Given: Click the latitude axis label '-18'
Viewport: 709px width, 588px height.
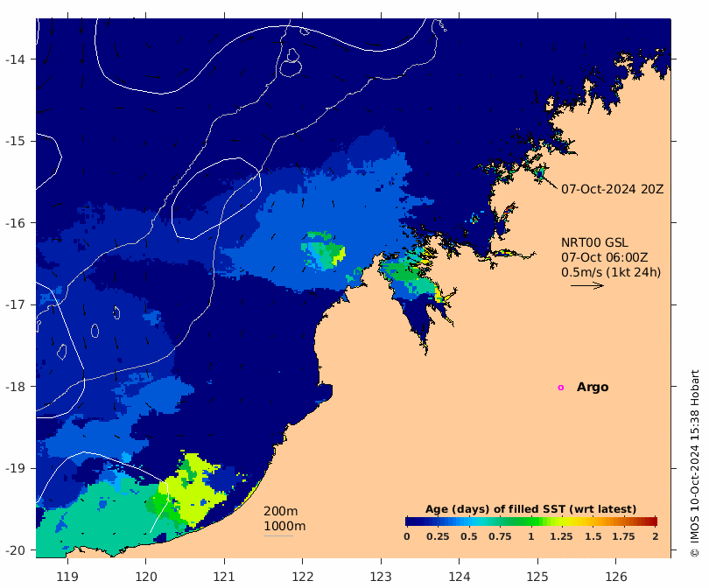Looking at the screenshot, I should coord(15,387).
